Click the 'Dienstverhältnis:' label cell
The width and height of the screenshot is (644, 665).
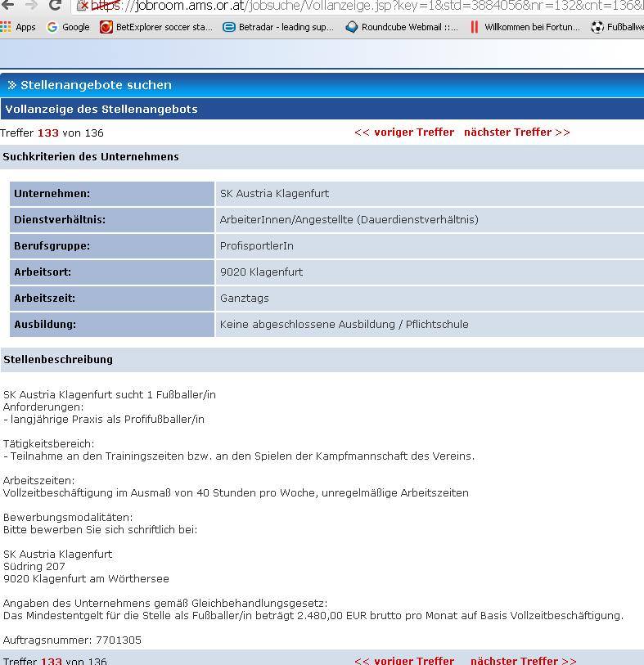pos(112,220)
